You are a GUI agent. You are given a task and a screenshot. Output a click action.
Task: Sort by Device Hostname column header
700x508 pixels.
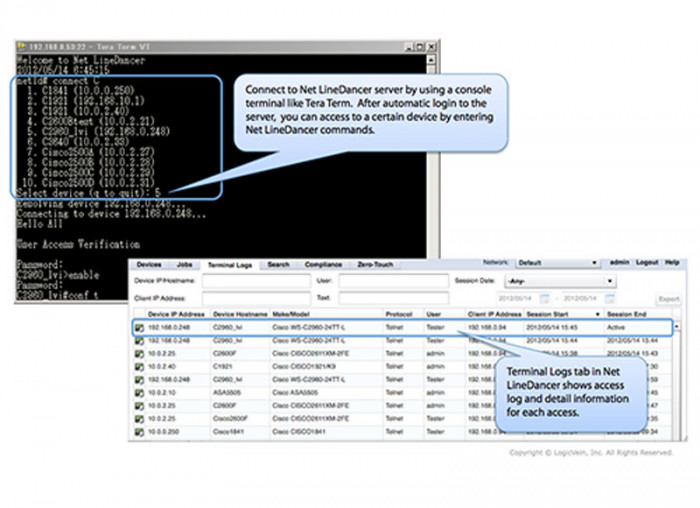[x=240, y=315]
